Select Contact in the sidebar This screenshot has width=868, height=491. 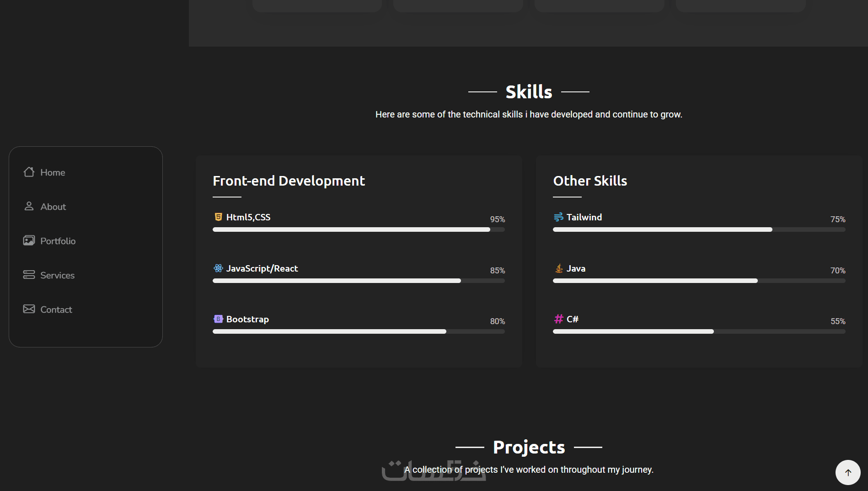click(x=56, y=310)
